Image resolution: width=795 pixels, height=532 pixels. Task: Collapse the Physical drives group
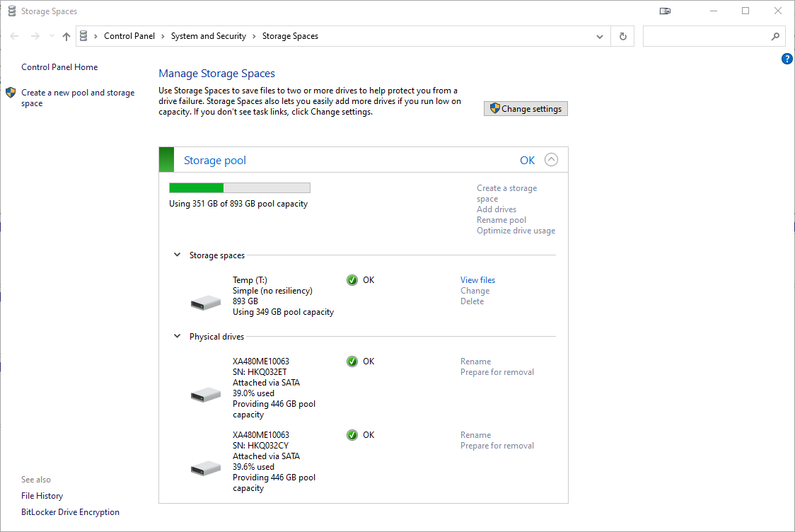177,336
